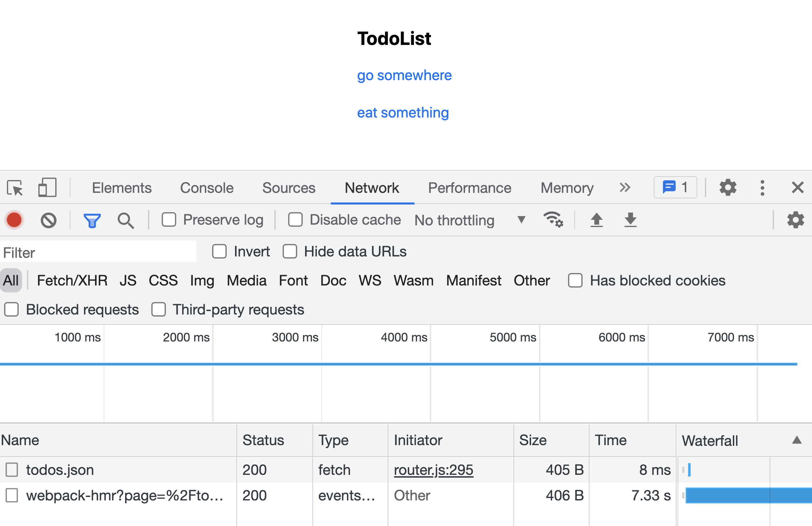Click into the Filter text field
812x526 pixels.
pyautogui.click(x=98, y=252)
